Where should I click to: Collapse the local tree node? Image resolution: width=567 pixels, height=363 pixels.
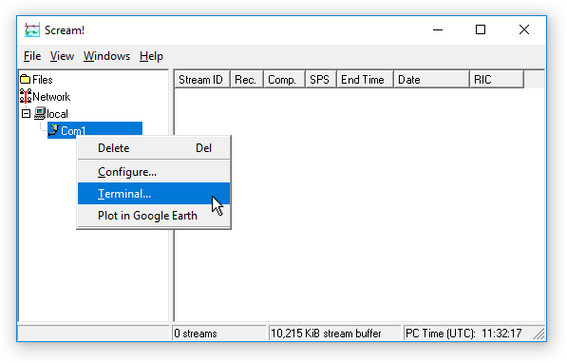(x=26, y=114)
